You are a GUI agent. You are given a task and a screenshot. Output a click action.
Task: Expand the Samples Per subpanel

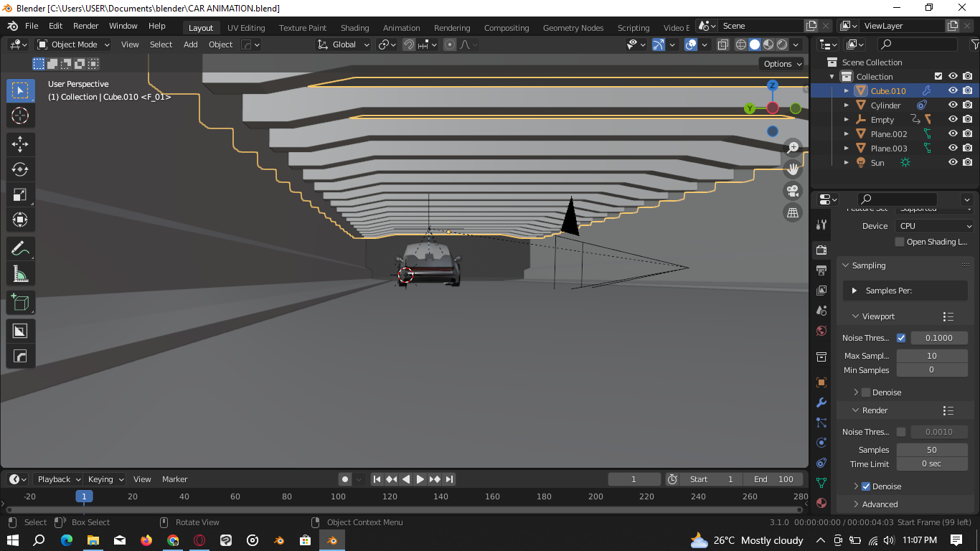[x=854, y=291]
